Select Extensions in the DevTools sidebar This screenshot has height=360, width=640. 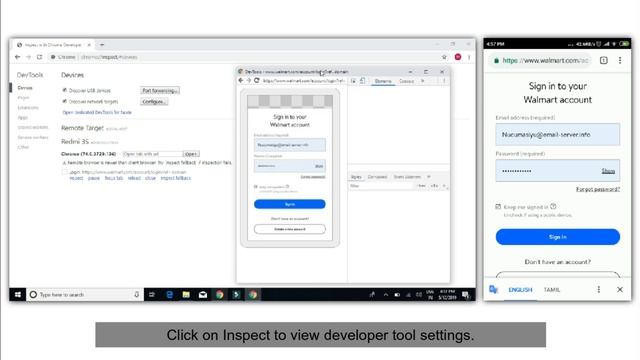[x=28, y=108]
